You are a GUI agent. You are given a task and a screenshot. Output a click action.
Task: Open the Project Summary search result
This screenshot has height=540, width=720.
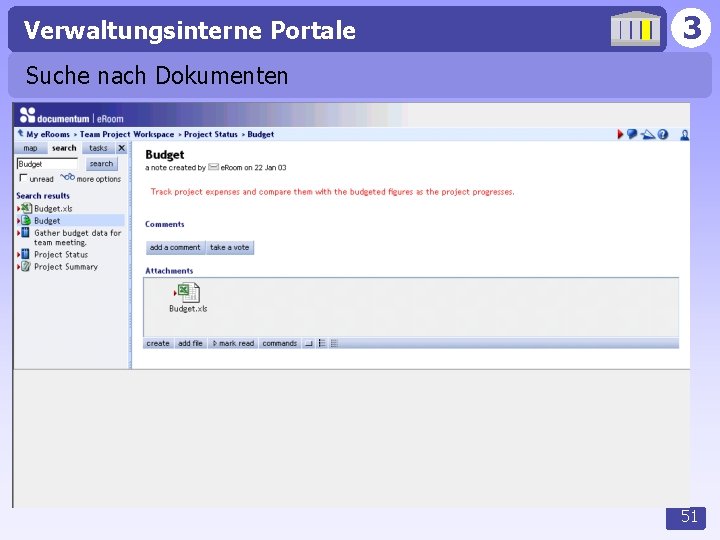click(x=66, y=267)
